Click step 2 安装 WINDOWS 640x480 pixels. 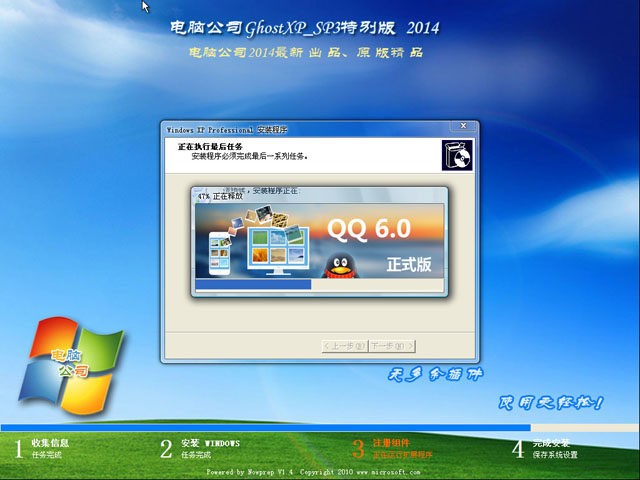coord(211,443)
